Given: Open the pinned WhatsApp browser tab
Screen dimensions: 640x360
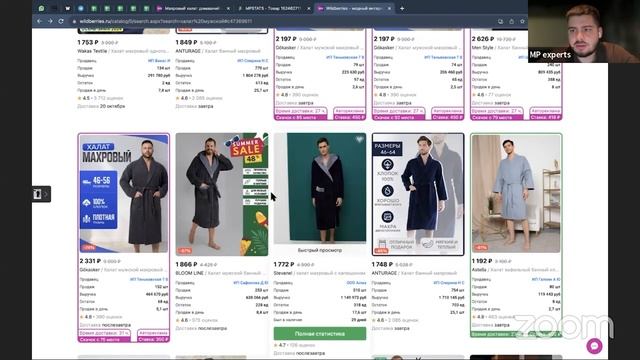Looking at the screenshot, I should 41,8.
